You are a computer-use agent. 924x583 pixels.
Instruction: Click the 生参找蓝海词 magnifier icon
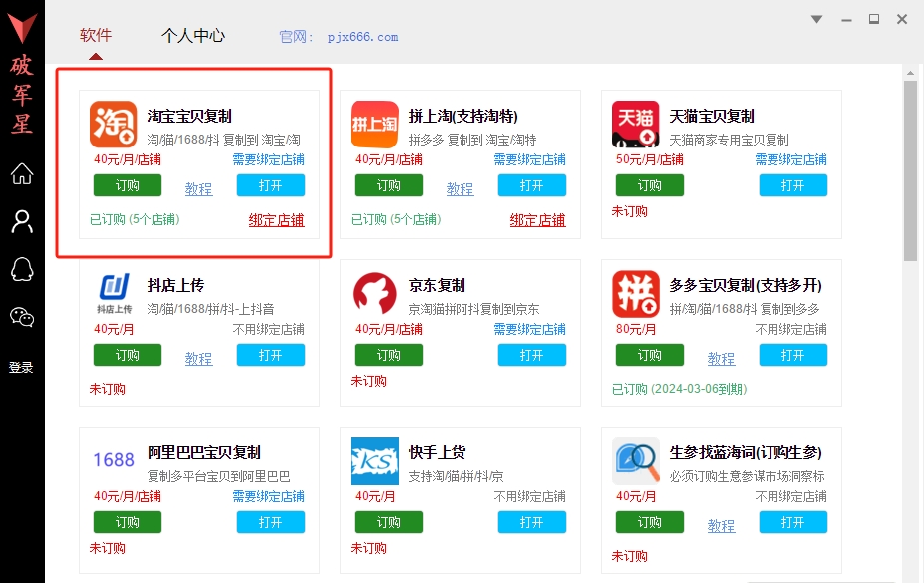tap(635, 461)
